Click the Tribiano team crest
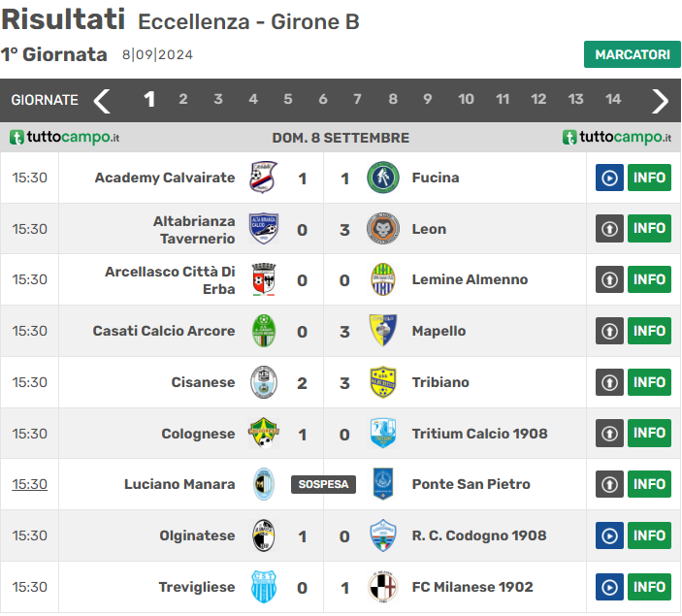This screenshot has height=616, width=682. tap(383, 382)
